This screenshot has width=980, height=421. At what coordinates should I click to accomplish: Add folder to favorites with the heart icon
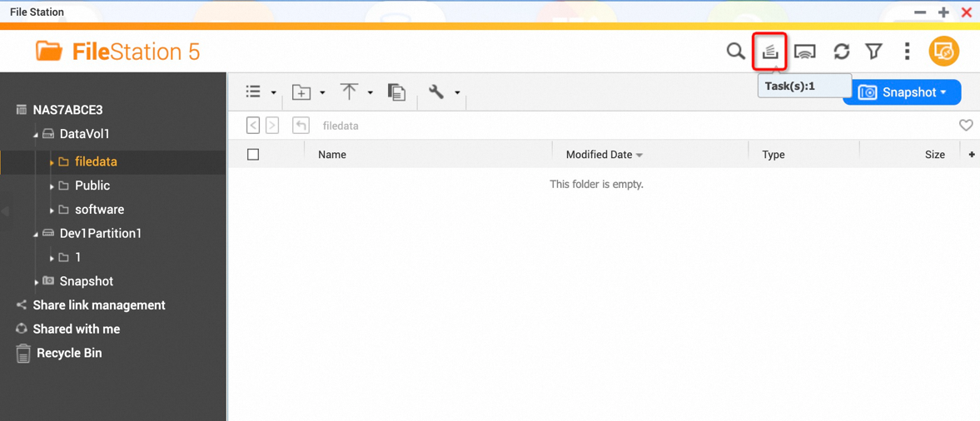click(966, 126)
